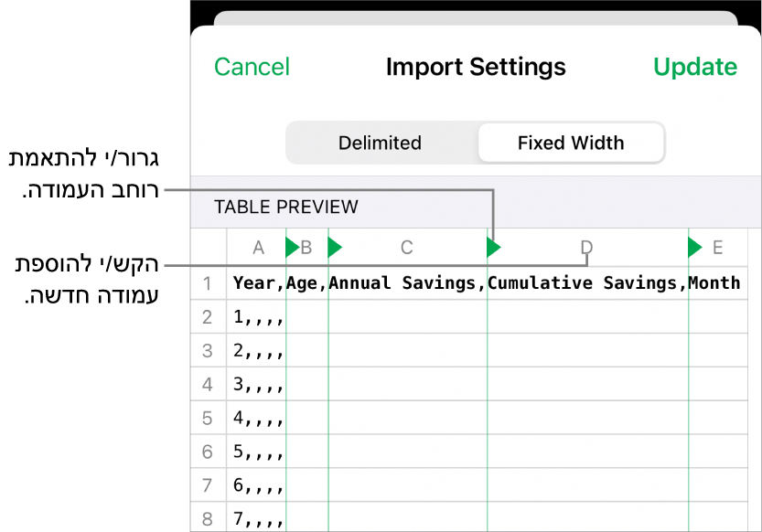Tap column header C to add column

tap(407, 247)
